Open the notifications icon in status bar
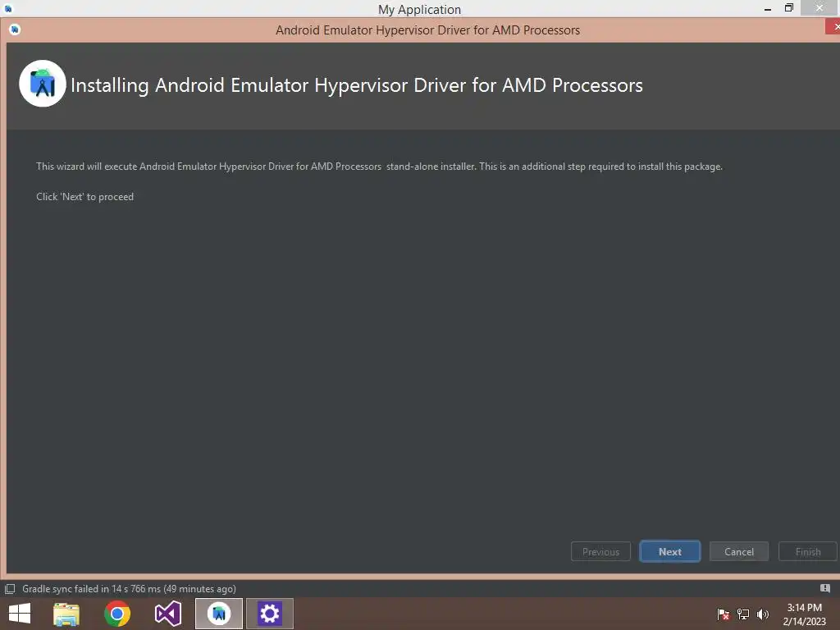Viewport: 840px width, 630px height. coord(825,588)
